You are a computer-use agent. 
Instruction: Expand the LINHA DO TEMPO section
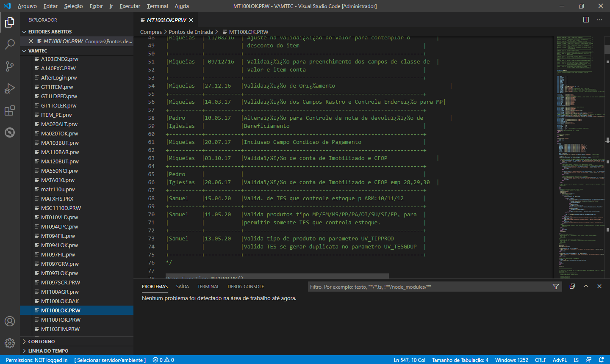[x=77, y=351]
